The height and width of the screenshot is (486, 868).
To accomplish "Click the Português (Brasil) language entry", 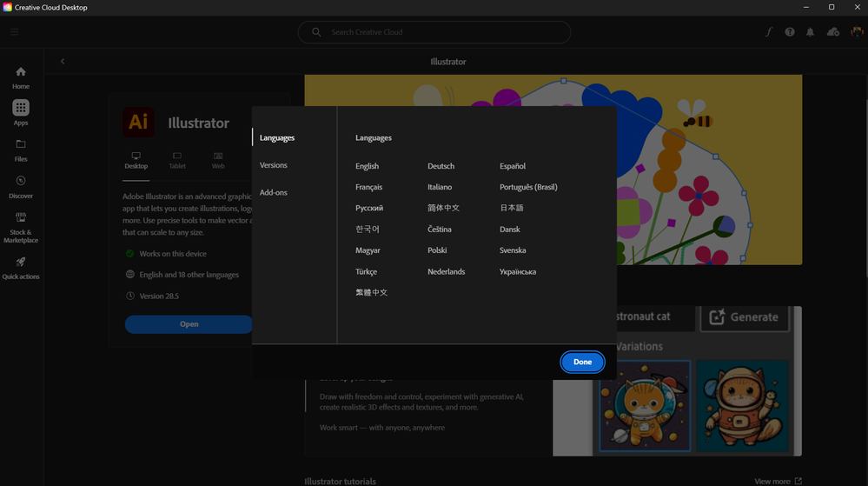I will click(x=528, y=187).
